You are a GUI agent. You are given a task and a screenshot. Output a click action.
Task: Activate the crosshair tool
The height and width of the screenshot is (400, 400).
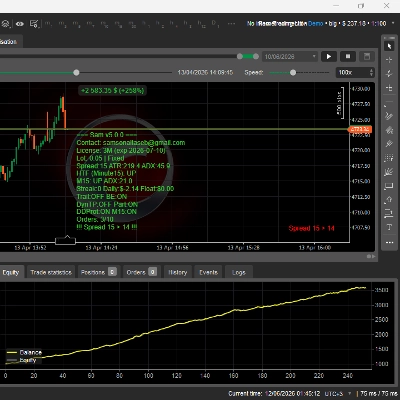389,60
